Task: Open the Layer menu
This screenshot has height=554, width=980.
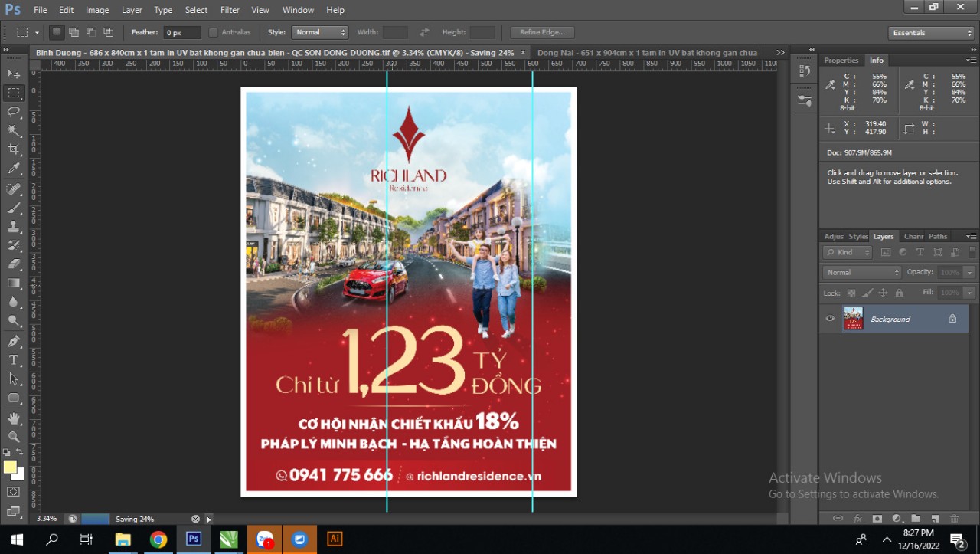Action: pyautogui.click(x=132, y=10)
